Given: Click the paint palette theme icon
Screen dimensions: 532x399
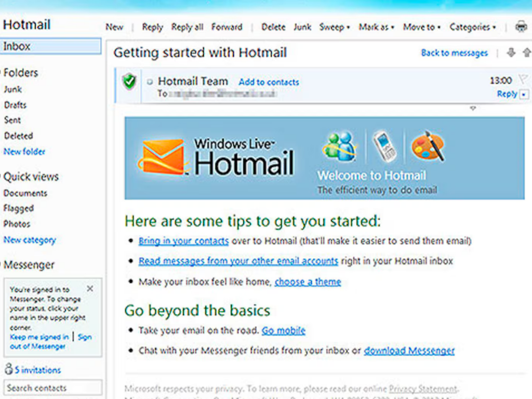Looking at the screenshot, I should tap(428, 146).
